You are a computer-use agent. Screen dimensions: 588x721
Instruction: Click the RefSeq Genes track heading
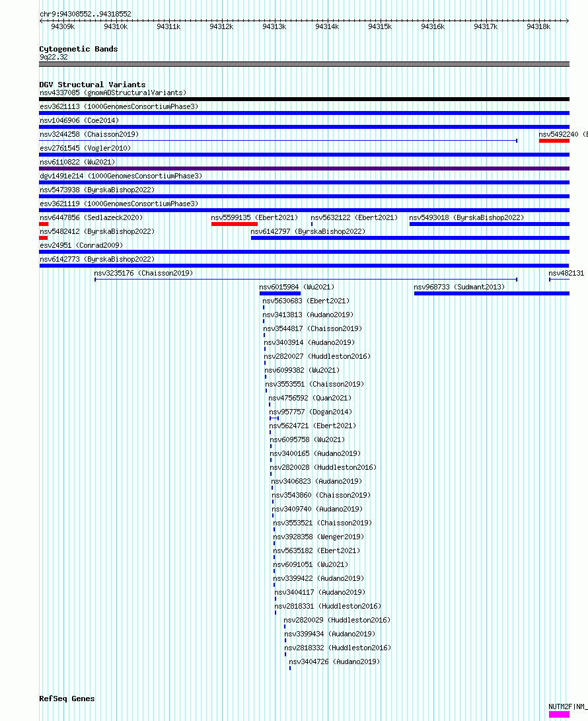(67, 699)
